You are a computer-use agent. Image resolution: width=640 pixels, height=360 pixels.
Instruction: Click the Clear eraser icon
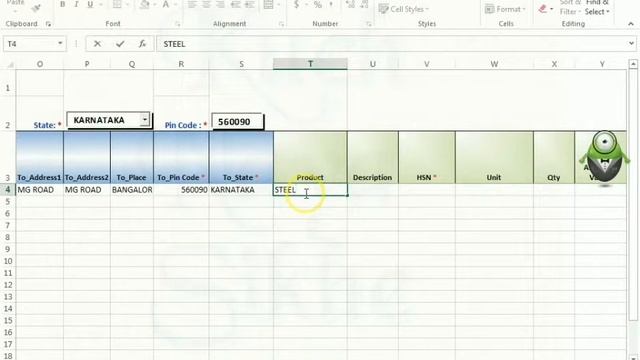coord(542,9)
